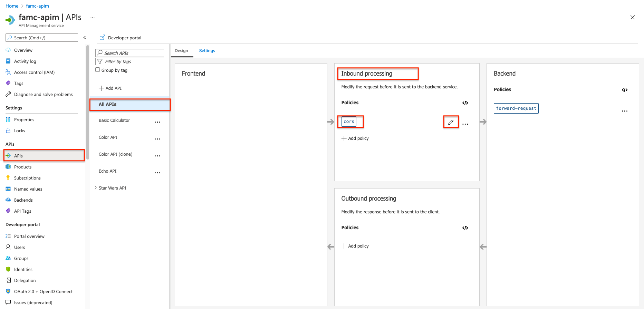Click the Named values icon

pos(8,189)
